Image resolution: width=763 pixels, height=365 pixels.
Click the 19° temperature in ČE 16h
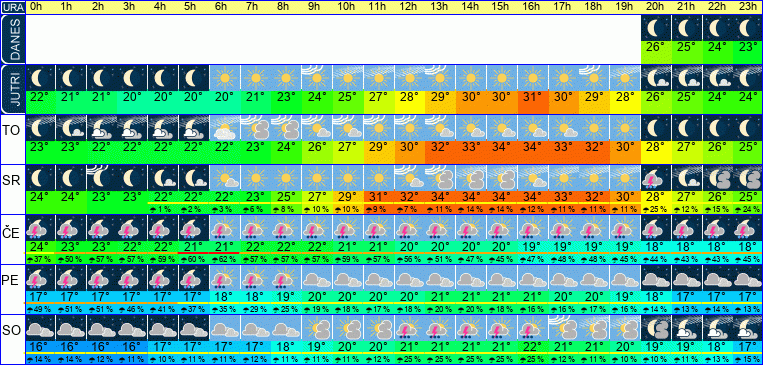(532, 247)
